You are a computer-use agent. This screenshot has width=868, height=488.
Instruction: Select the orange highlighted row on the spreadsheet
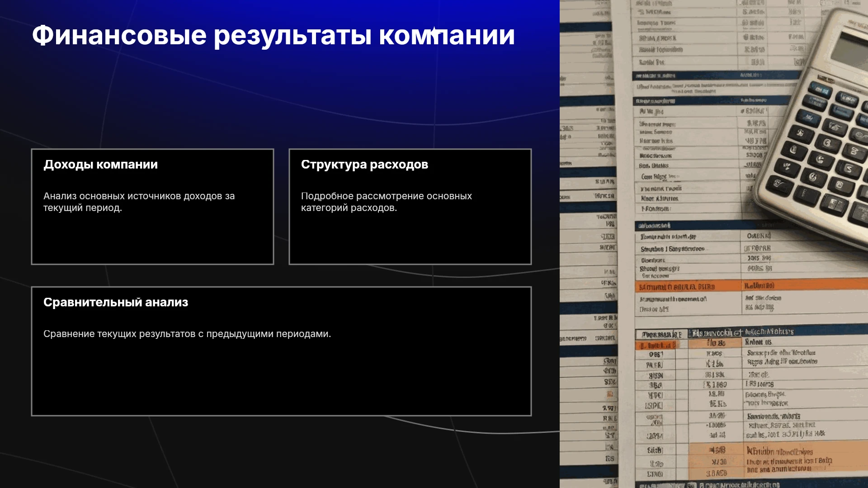click(x=750, y=286)
